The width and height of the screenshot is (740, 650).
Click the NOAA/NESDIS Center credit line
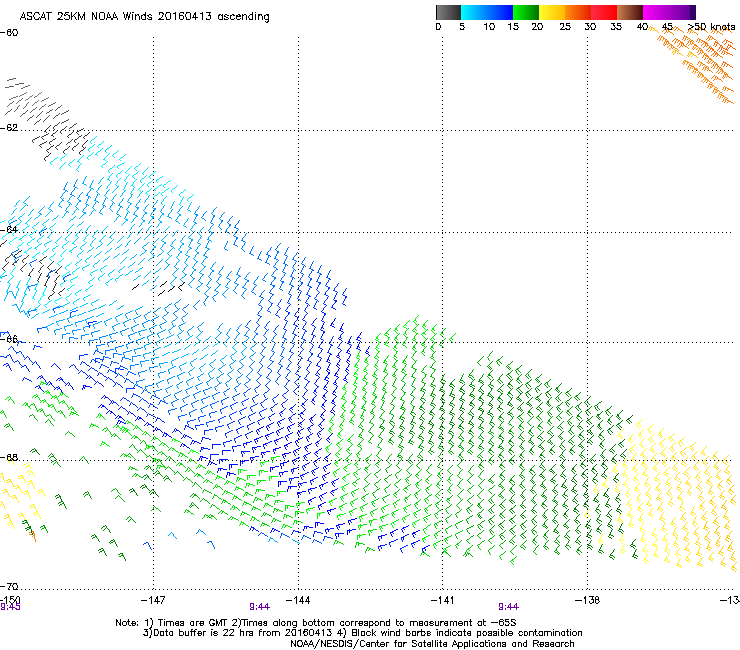tap(432, 644)
